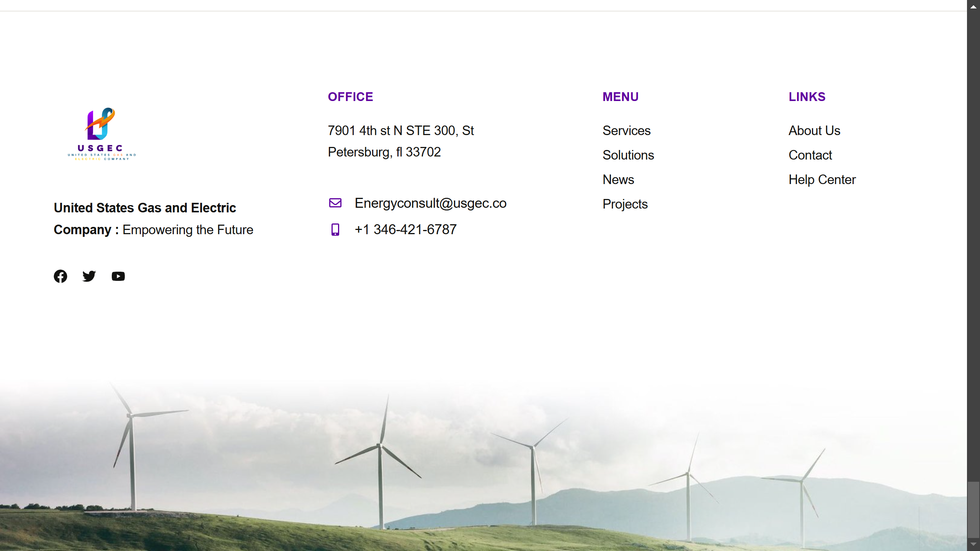Screen dimensions: 980x551
Task: Click the phone number +1 346-421-6787
Action: coord(405,230)
